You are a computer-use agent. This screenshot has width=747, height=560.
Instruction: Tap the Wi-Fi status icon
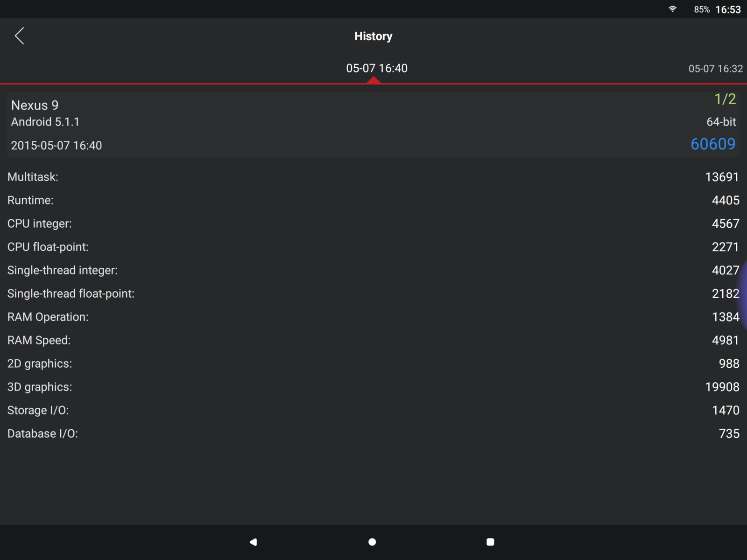[672, 9]
